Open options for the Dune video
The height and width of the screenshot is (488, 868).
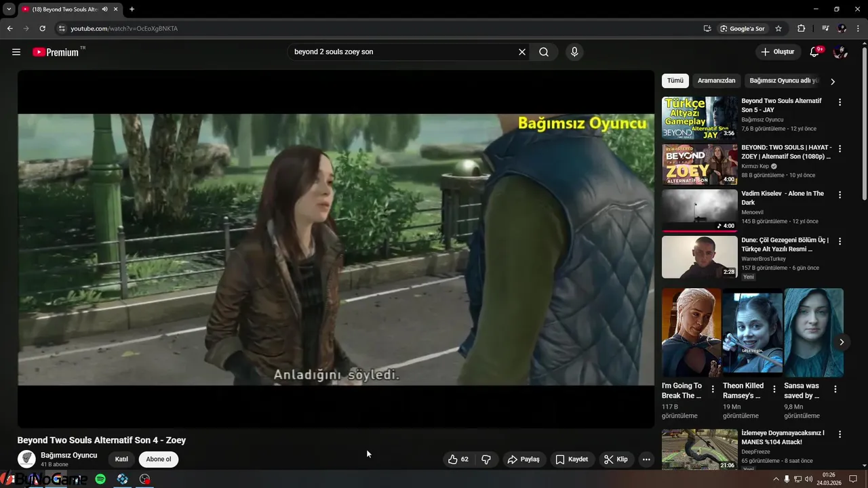(x=840, y=241)
